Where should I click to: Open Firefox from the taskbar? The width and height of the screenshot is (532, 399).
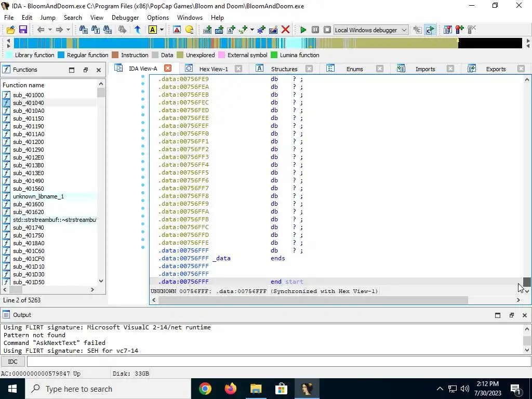230,389
